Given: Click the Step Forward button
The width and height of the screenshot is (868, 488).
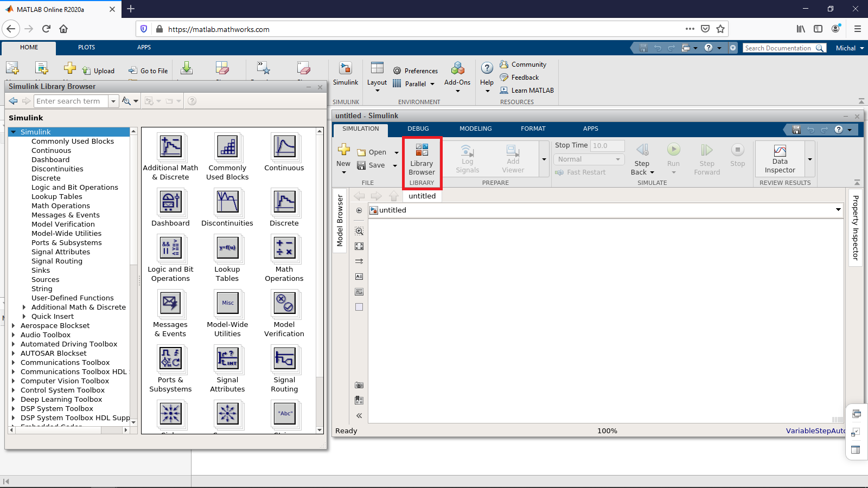Looking at the screenshot, I should tap(707, 159).
